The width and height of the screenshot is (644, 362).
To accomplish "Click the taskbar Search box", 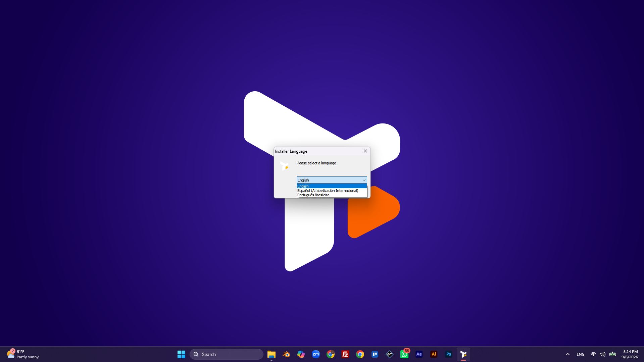I will pyautogui.click(x=227, y=354).
